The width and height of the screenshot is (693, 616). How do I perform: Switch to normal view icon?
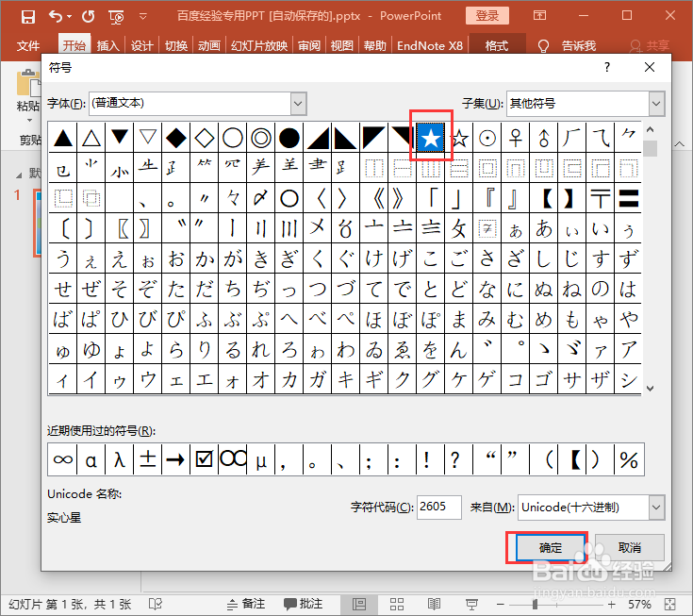pos(359,604)
